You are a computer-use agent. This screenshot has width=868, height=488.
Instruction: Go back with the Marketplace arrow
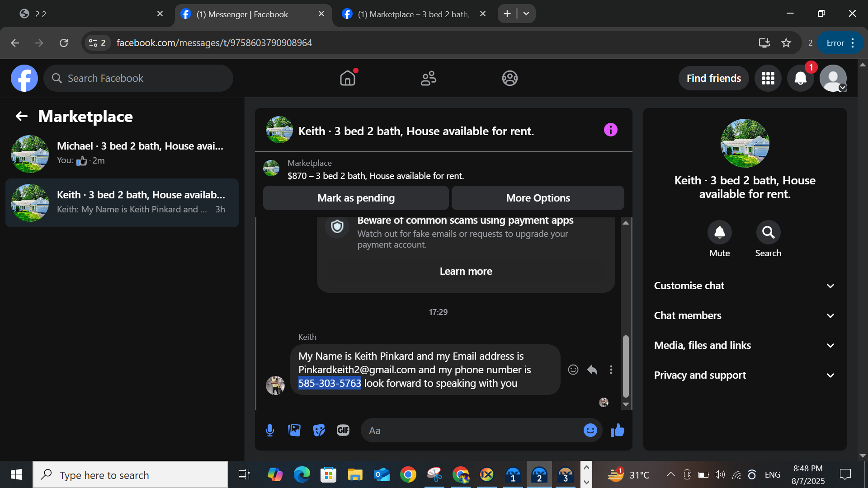point(22,116)
